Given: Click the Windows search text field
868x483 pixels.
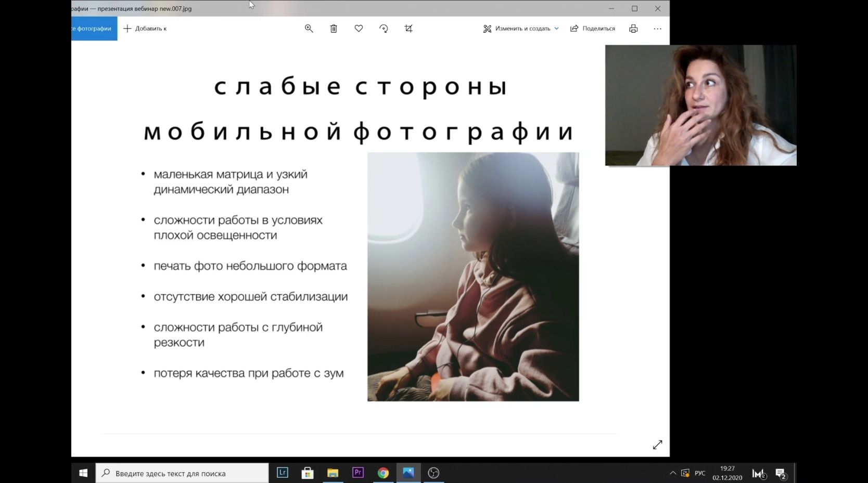Looking at the screenshot, I should point(182,473).
